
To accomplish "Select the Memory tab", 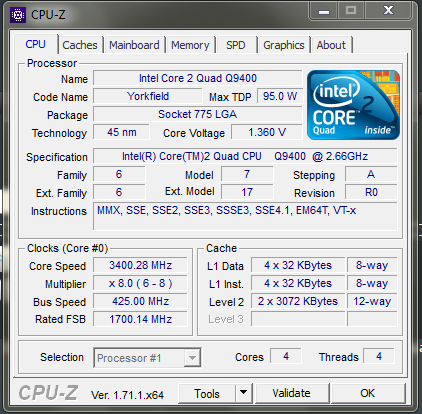I will pos(190,45).
